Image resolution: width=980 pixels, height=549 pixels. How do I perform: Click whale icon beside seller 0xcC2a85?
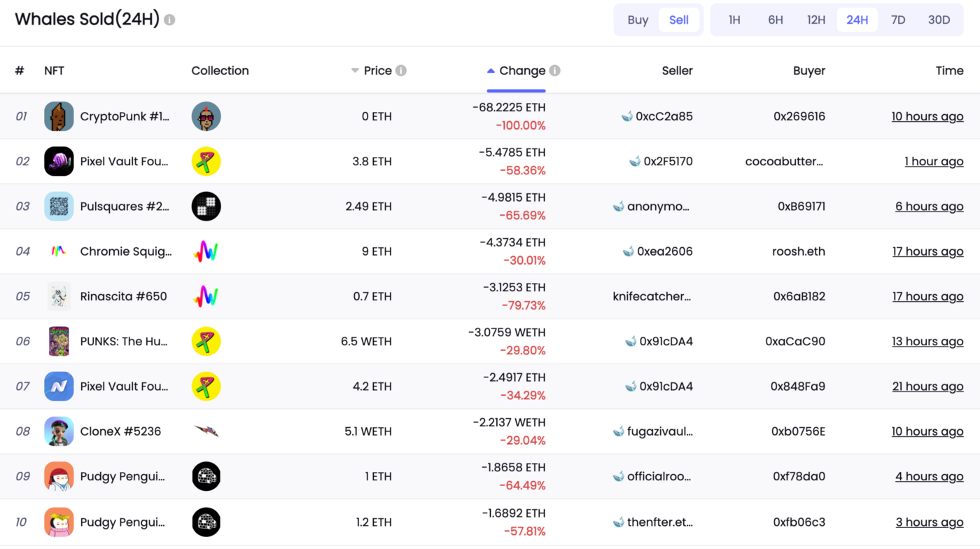point(627,116)
